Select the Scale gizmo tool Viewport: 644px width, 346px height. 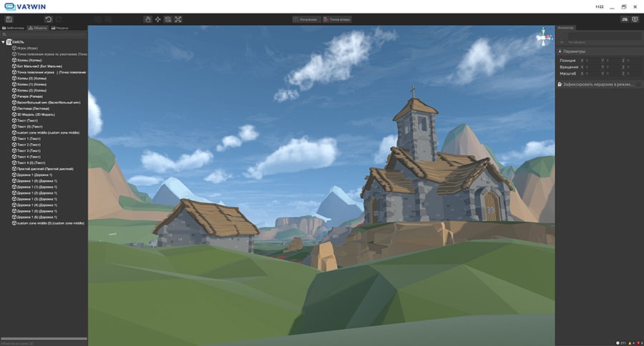[177, 19]
